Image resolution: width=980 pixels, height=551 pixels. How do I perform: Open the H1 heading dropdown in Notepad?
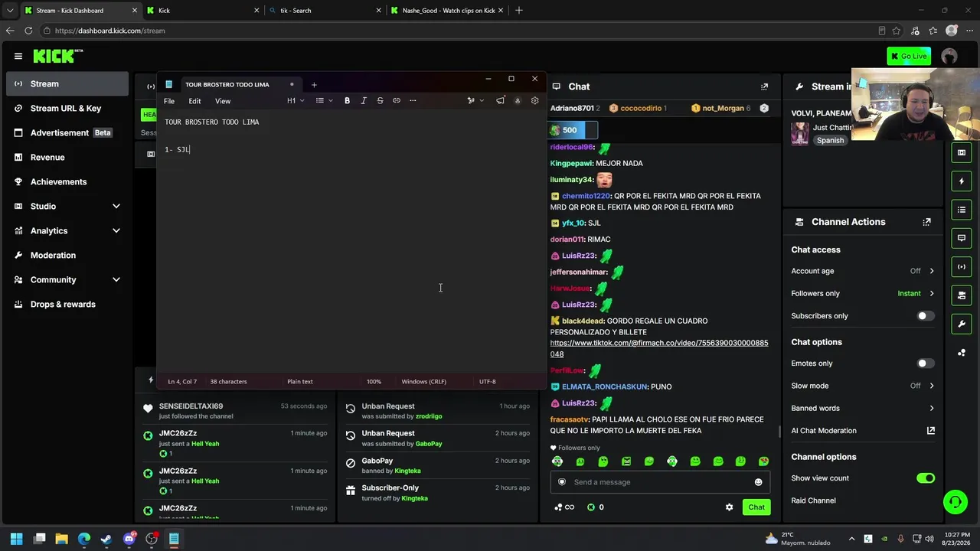tap(296, 100)
